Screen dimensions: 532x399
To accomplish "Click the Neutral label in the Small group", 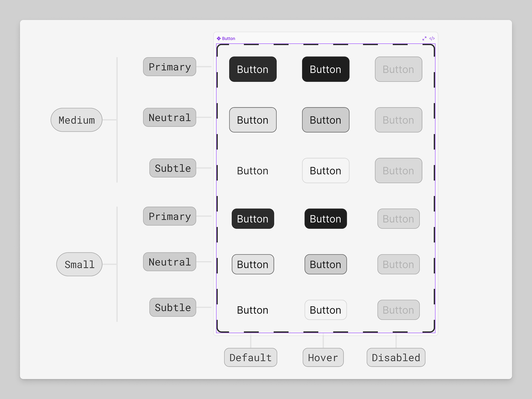I will (x=169, y=262).
